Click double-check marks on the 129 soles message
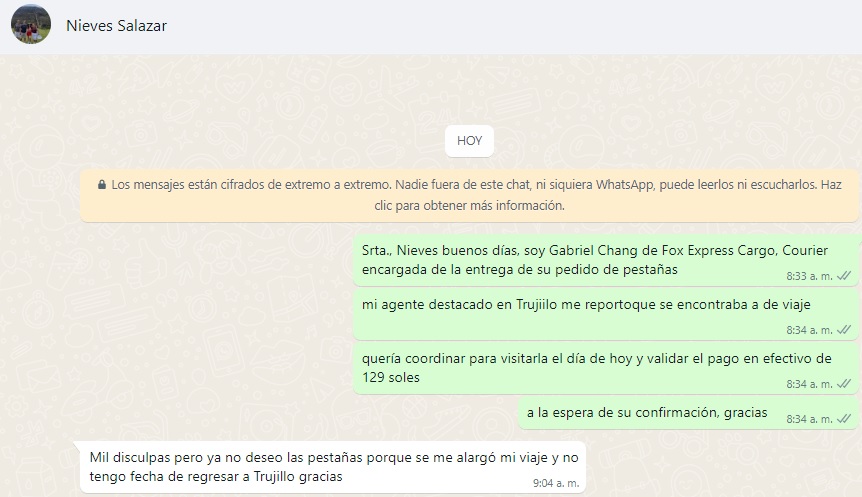This screenshot has width=862, height=497. click(x=844, y=384)
